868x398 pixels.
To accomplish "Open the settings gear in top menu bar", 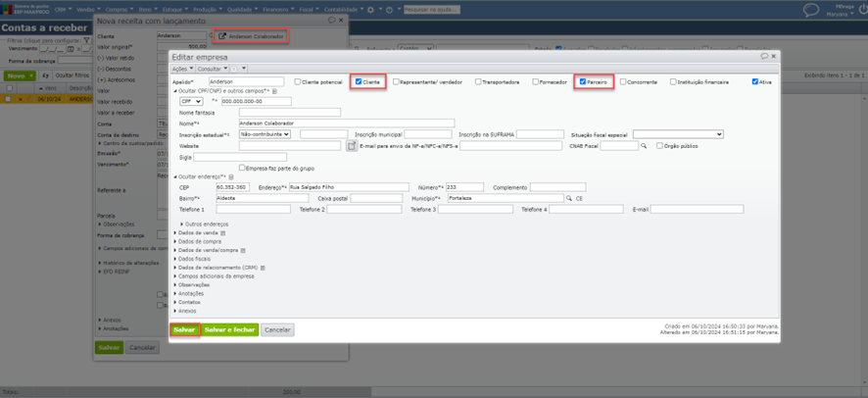I will coord(371,10).
